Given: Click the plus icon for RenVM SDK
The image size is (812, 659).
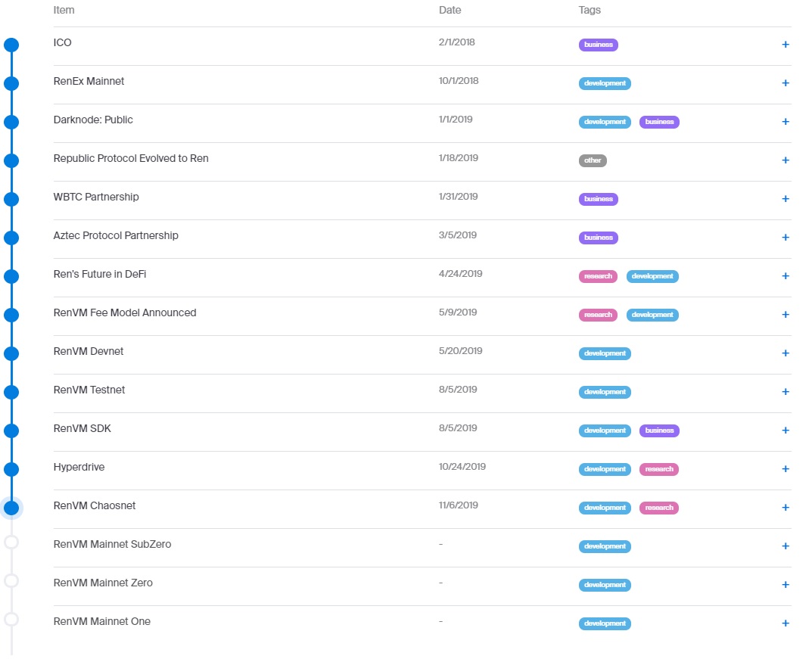Looking at the screenshot, I should 785,431.
